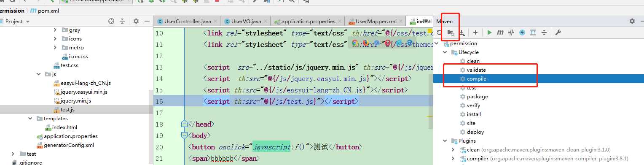Toggle Maven offline mode

click(511, 32)
